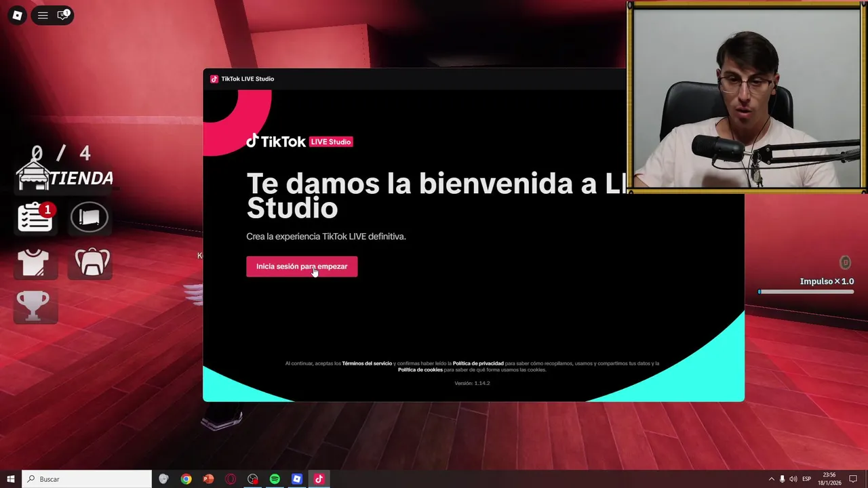868x488 pixels.
Task: Click TikTok LIVE Studio taskbar icon
Action: coord(319,479)
